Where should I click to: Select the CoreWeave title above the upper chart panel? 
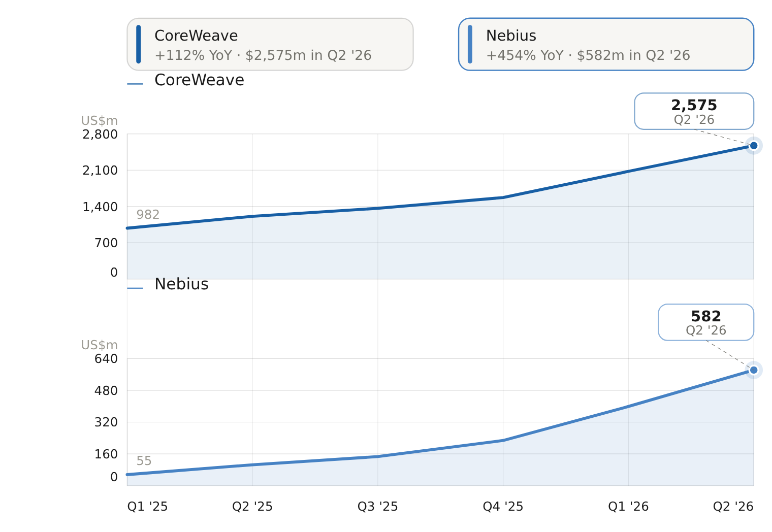199,80
